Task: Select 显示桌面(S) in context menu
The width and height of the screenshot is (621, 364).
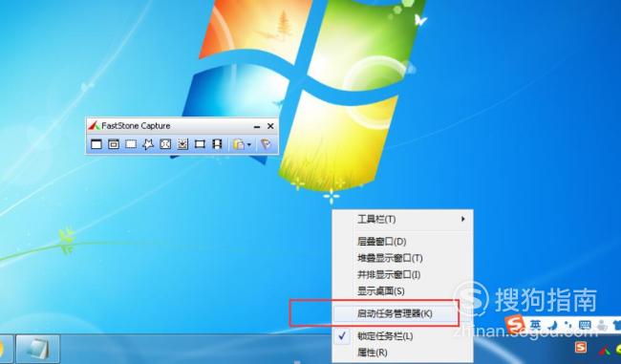Action: pos(402,291)
